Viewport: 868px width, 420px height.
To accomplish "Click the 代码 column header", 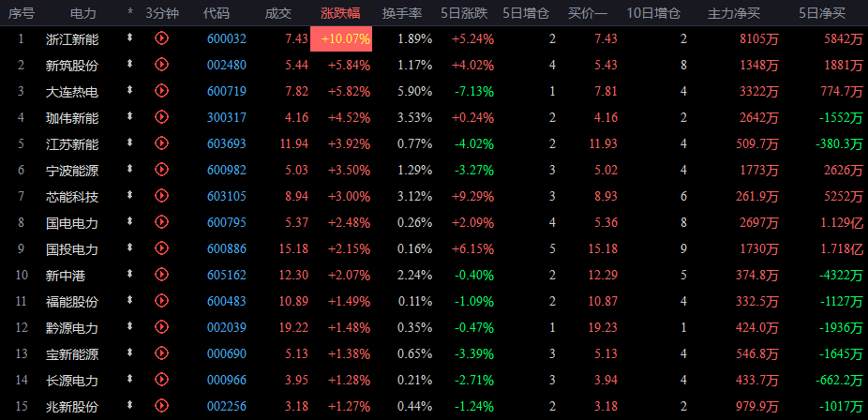I will click(x=216, y=13).
